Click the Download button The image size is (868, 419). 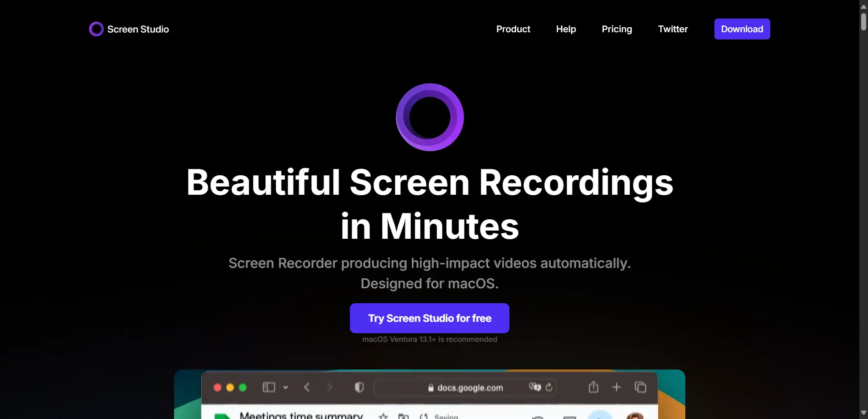[742, 29]
